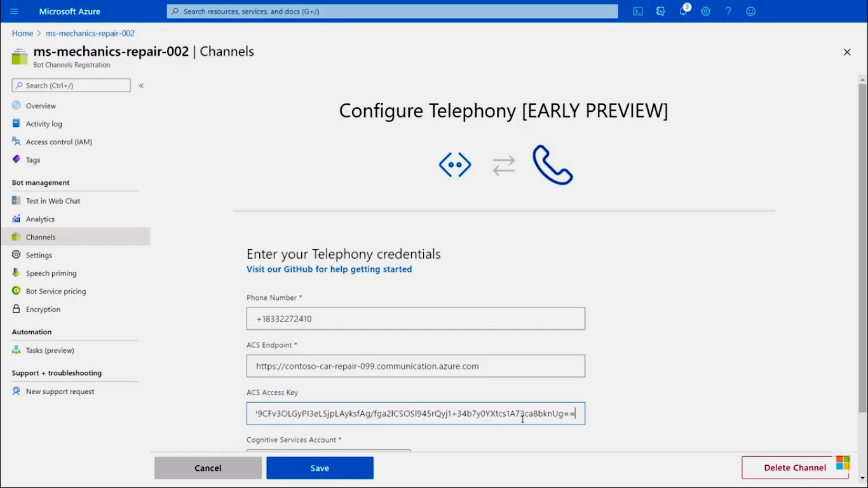Click the Encryption lock icon
The height and width of the screenshot is (488, 868).
pyautogui.click(x=17, y=309)
